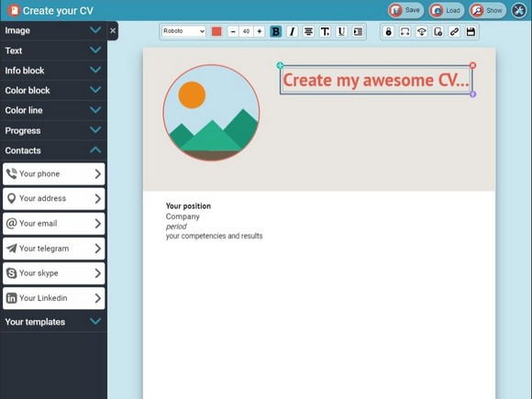
Task: Lock the selected element
Action: click(389, 31)
